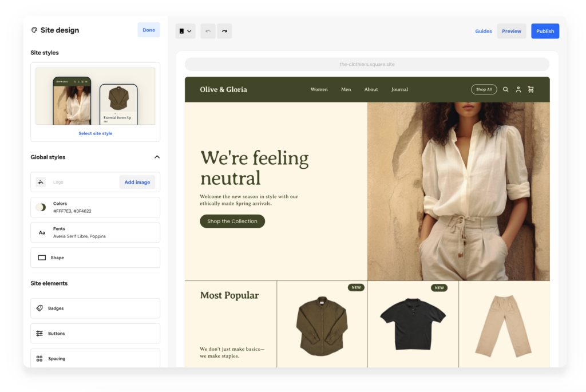The image size is (586, 392).
Task: Click the Spacing grid icon
Action: tap(39, 358)
